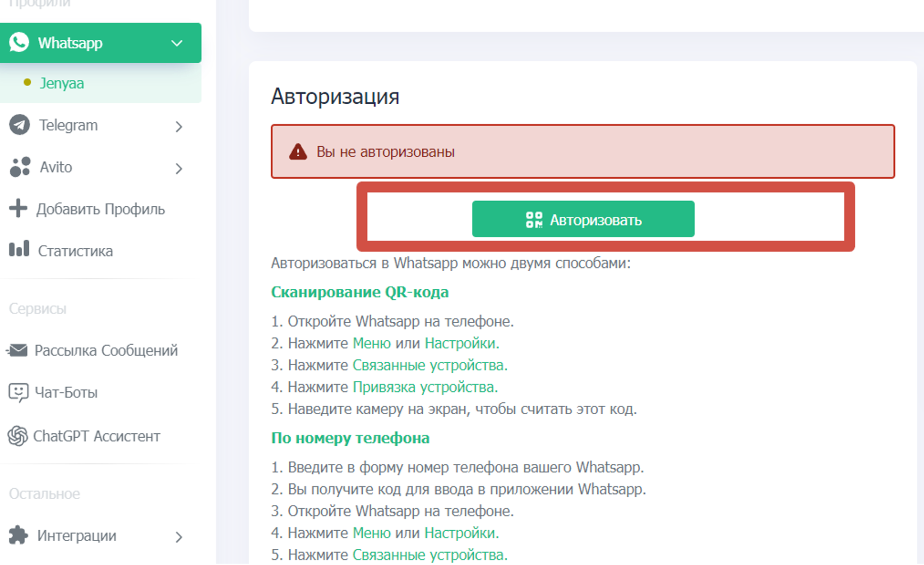Screen dimensions: 924x565
Task: Click the Сканирование QR-кода heading
Action: tap(360, 292)
